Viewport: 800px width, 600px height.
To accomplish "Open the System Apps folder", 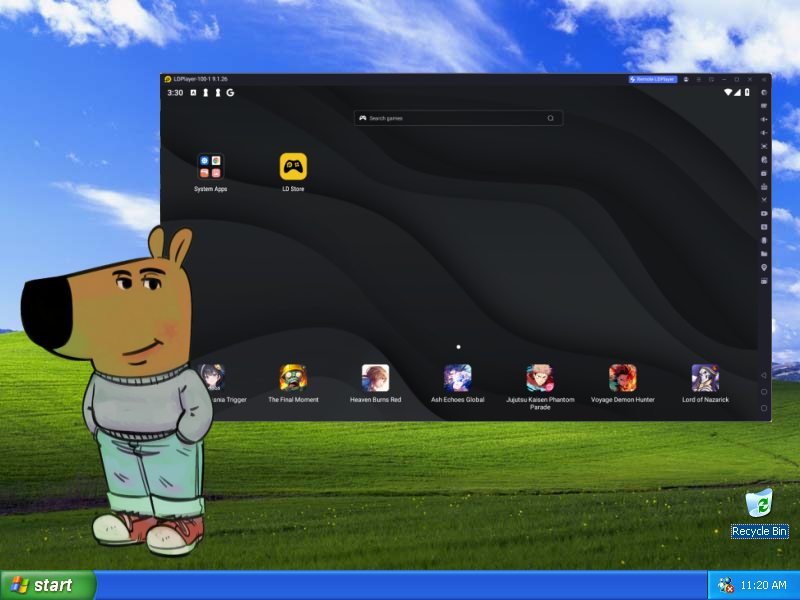I will click(x=210, y=172).
